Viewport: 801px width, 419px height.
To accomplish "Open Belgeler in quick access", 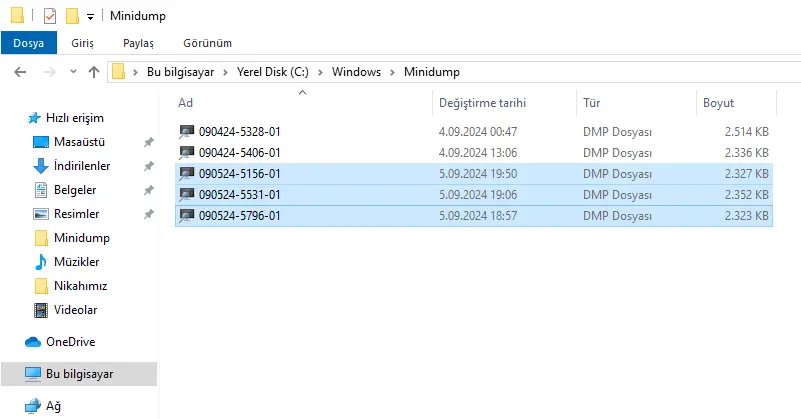I will (x=75, y=190).
